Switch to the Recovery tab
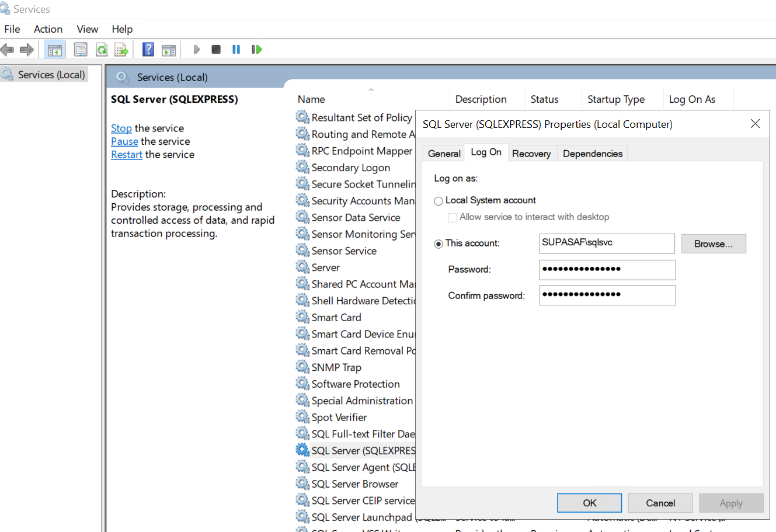The width and height of the screenshot is (776, 532). pos(531,154)
